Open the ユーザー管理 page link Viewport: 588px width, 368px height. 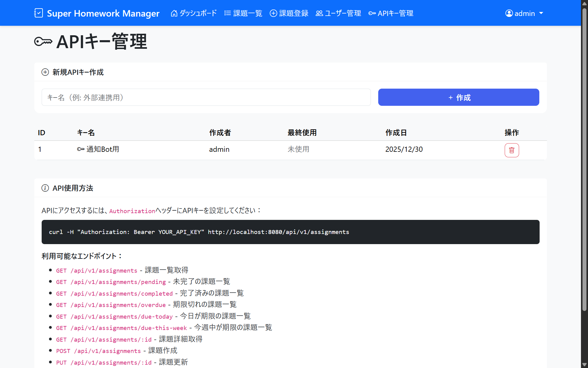coord(343,13)
